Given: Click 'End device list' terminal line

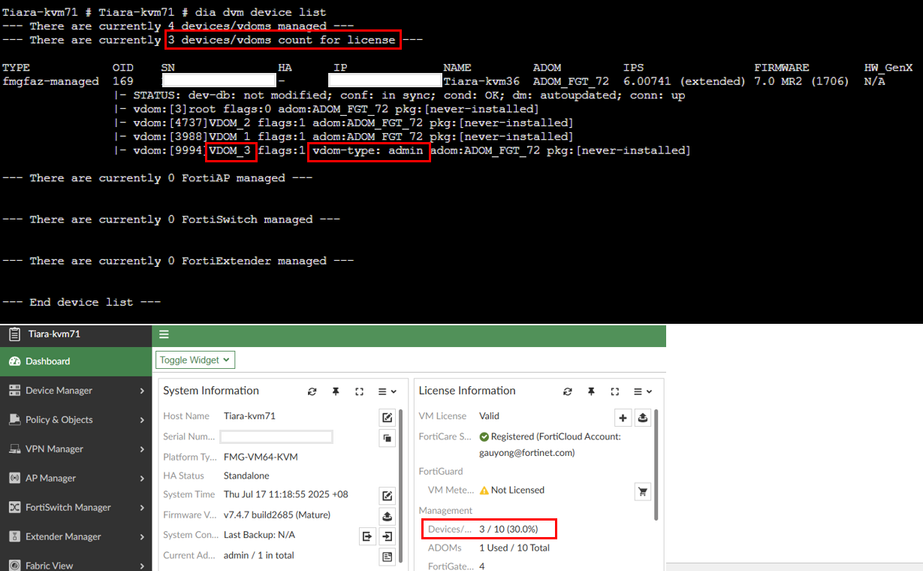Looking at the screenshot, I should point(81,302).
